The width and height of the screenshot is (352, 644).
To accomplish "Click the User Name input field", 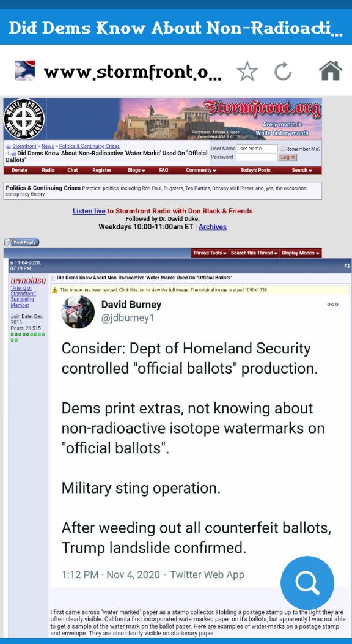I will pos(257,149).
